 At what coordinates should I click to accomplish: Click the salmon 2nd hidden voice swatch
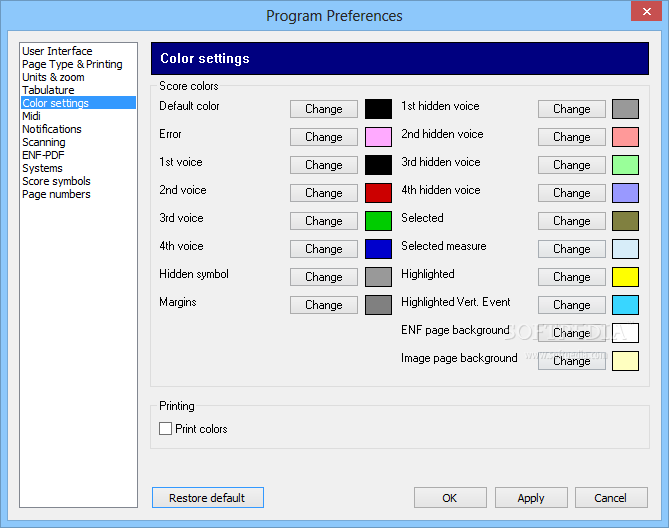point(625,137)
